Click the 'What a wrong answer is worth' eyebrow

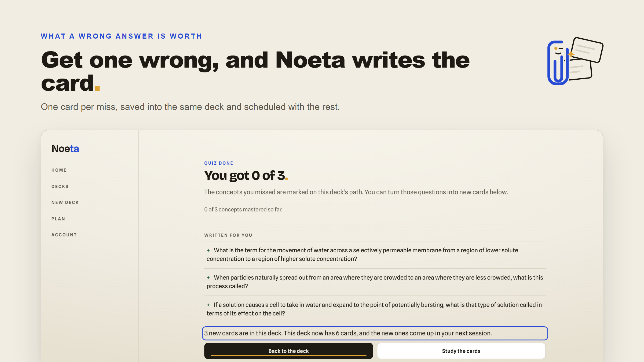tap(121, 36)
